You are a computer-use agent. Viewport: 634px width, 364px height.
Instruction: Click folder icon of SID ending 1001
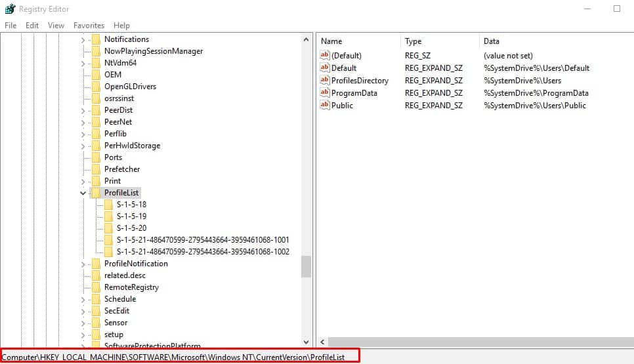click(108, 240)
